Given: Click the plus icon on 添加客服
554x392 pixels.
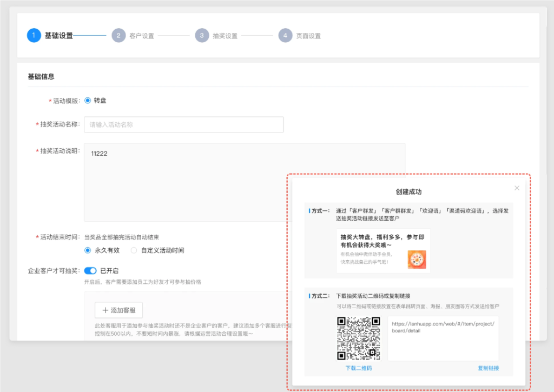Looking at the screenshot, I should tap(105, 310).
